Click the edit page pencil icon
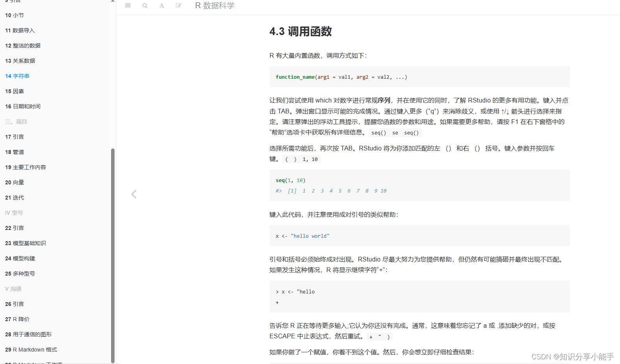The width and height of the screenshot is (620, 364). pyautogui.click(x=178, y=5)
